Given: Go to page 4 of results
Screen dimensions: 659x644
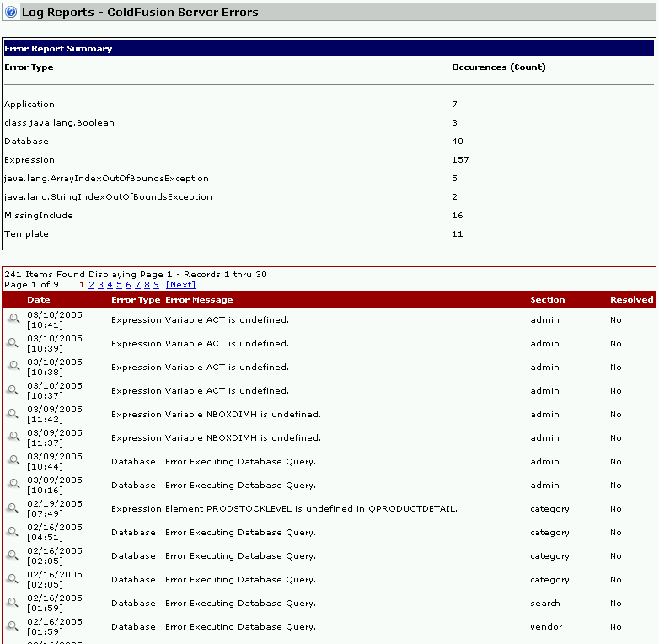Looking at the screenshot, I should 110,285.
